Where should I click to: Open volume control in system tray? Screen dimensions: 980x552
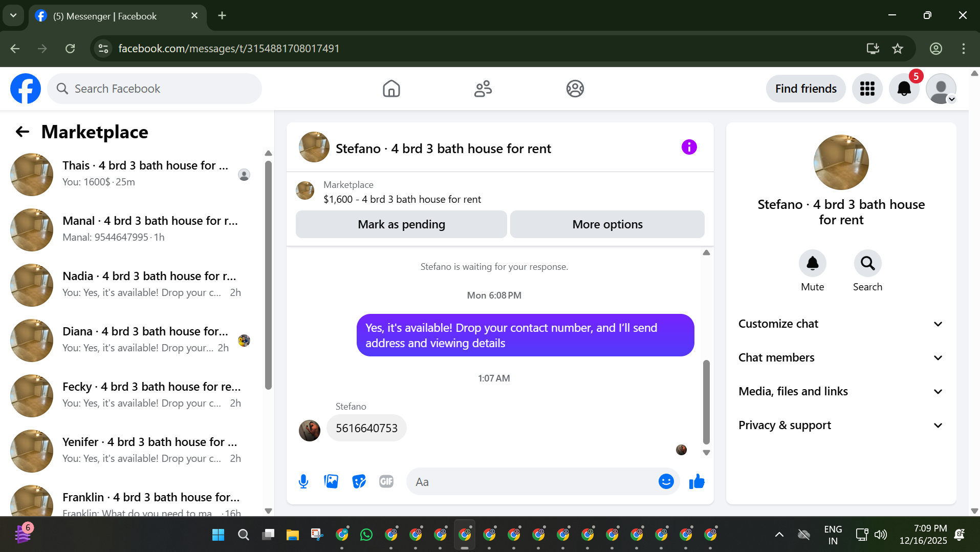[881, 535]
